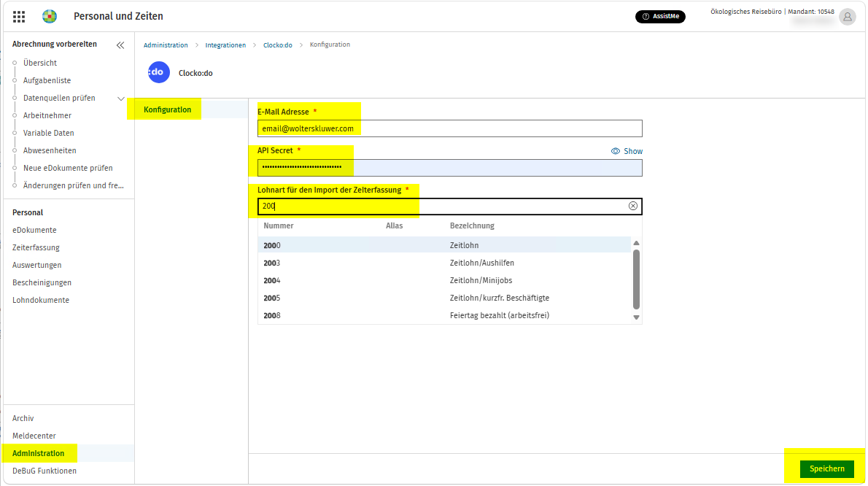
Task: Open Bescheinigungen under Personal
Action: pos(42,283)
